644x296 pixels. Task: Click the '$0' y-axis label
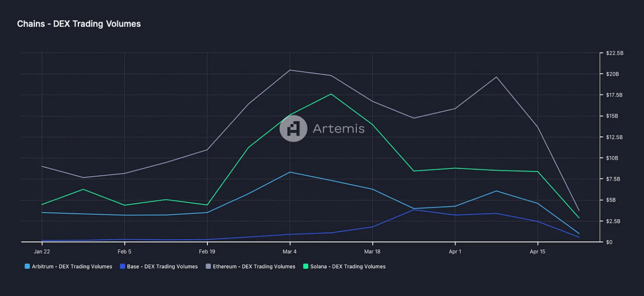coord(609,242)
